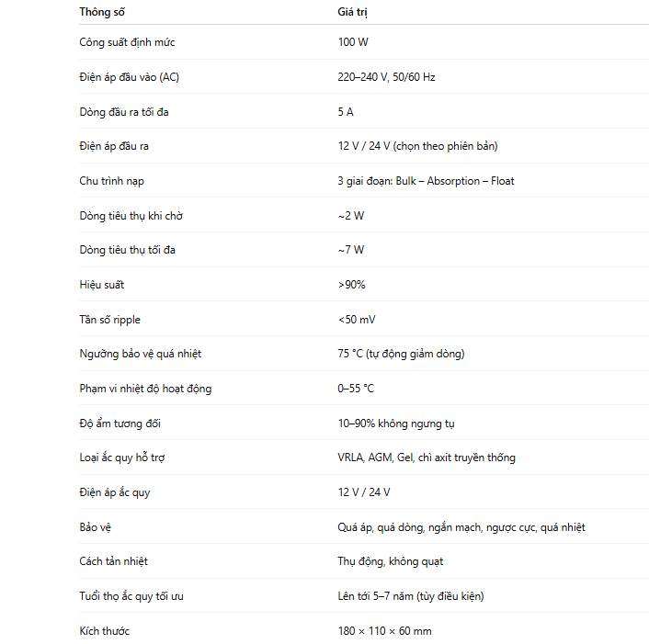Viewport: 649px width, 644px height.
Task: Click the "75 °C (tự động giảm dòng)" value
Action: (401, 354)
